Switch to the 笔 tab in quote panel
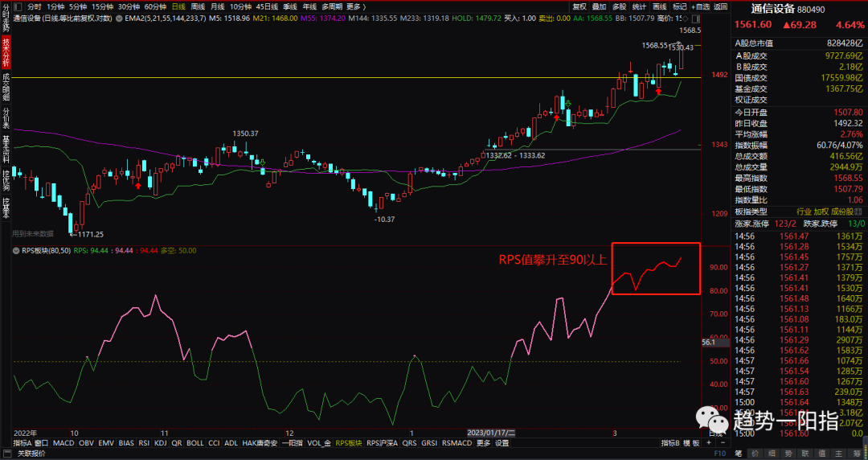This screenshot has width=868, height=460. point(739,454)
